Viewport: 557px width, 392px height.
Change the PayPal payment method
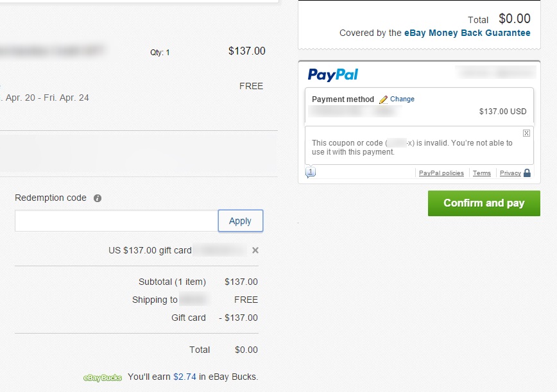402,99
